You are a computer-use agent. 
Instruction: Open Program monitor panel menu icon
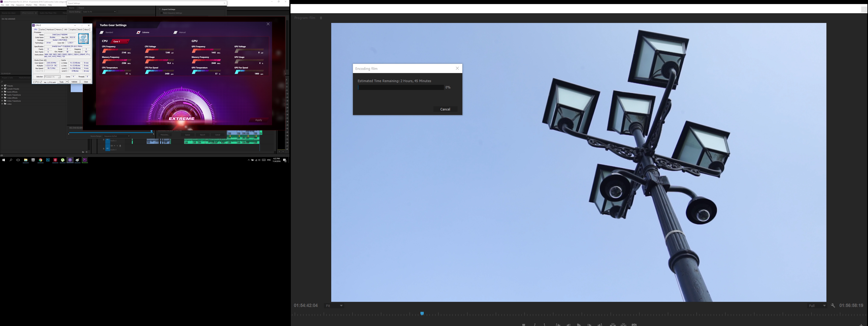(x=321, y=18)
